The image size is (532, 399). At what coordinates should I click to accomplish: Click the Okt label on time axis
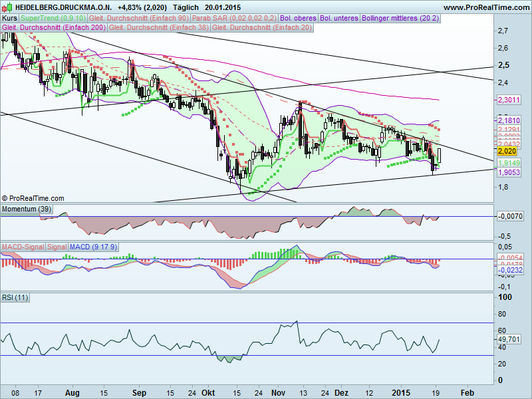[208, 393]
